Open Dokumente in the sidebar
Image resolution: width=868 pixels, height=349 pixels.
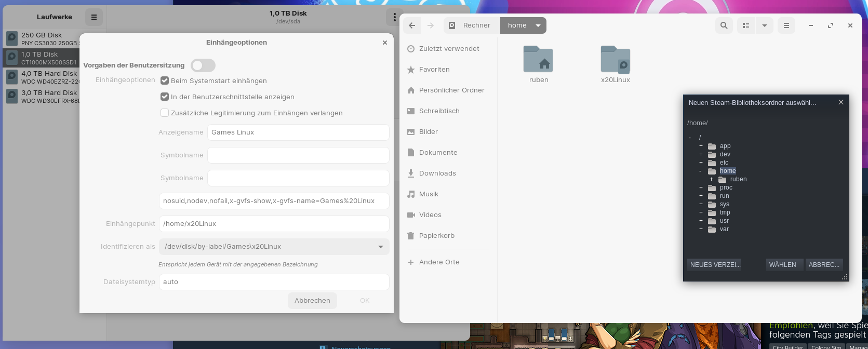click(x=448, y=153)
